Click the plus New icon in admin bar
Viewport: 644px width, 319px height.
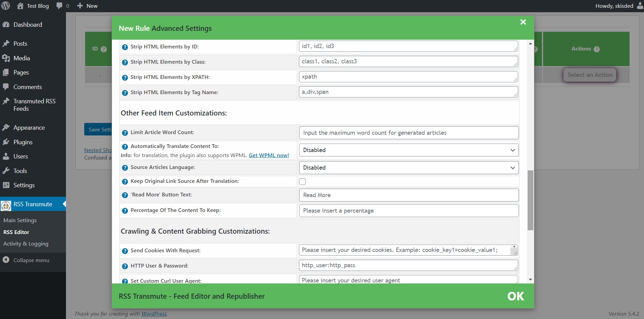(x=80, y=6)
